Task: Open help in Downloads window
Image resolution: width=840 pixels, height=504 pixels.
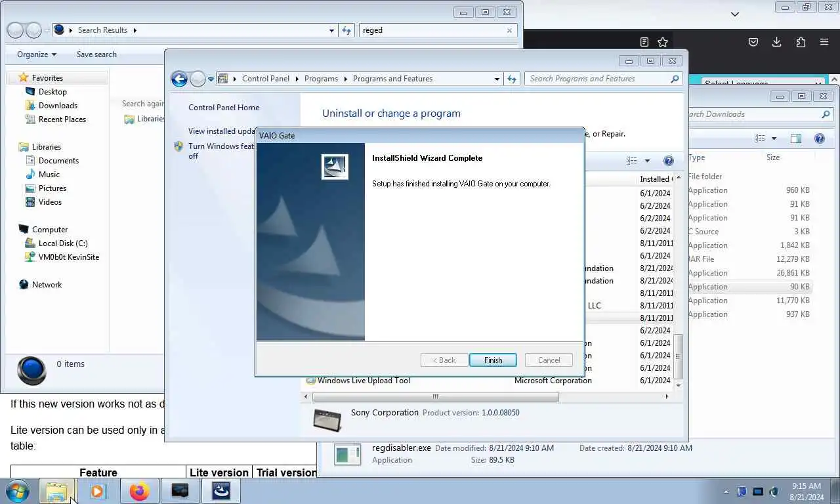Action: pos(820,138)
